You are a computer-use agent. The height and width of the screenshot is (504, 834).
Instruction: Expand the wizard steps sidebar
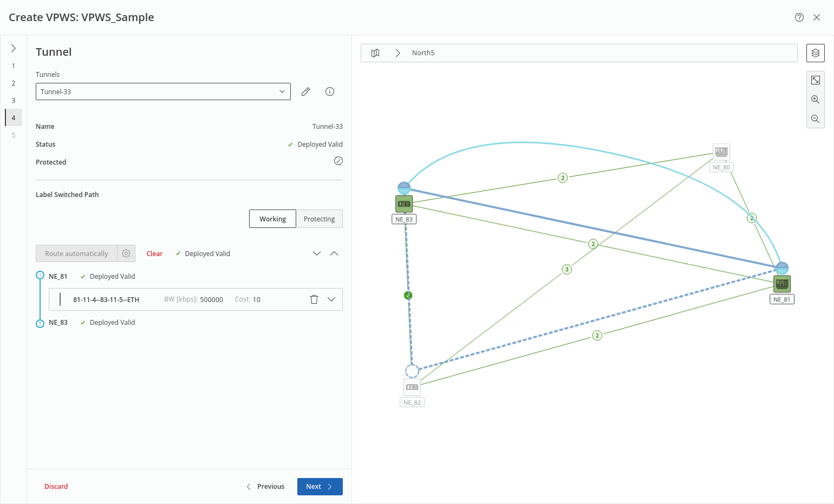[14, 48]
